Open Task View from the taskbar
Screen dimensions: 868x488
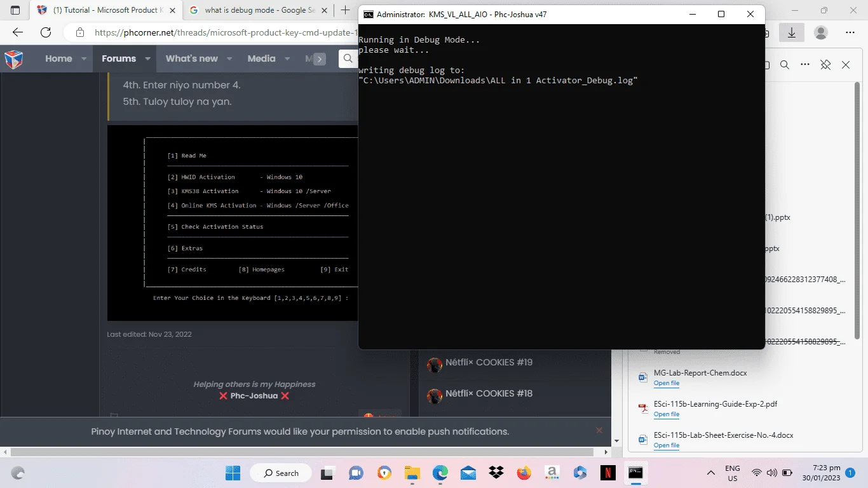pos(327,473)
